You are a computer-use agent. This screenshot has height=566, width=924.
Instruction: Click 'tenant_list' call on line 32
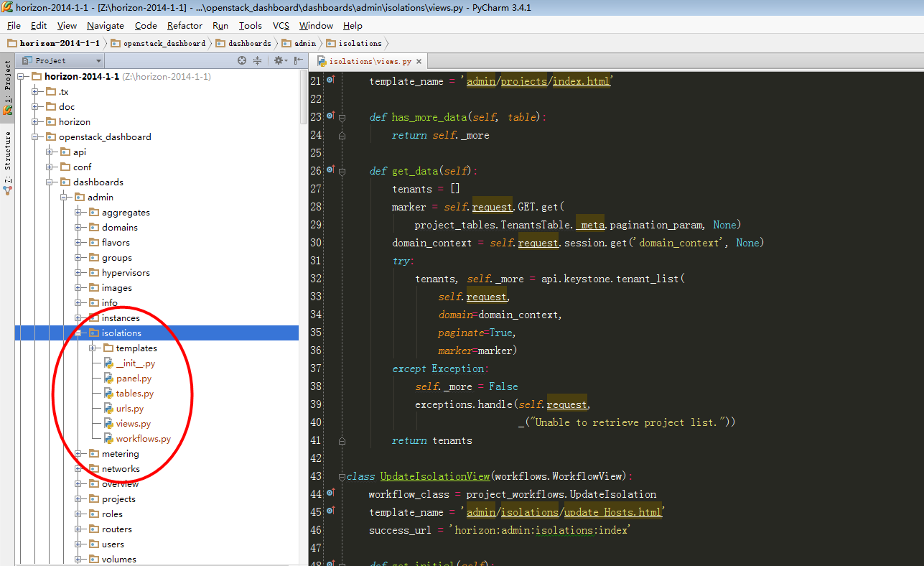(647, 279)
